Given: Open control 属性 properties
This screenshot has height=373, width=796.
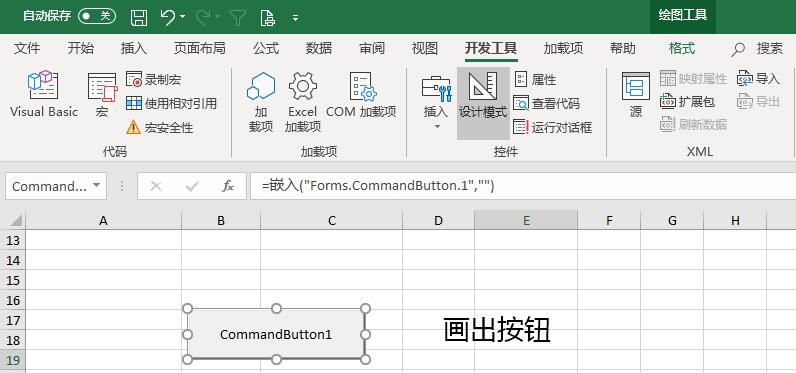Looking at the screenshot, I should pos(535,80).
